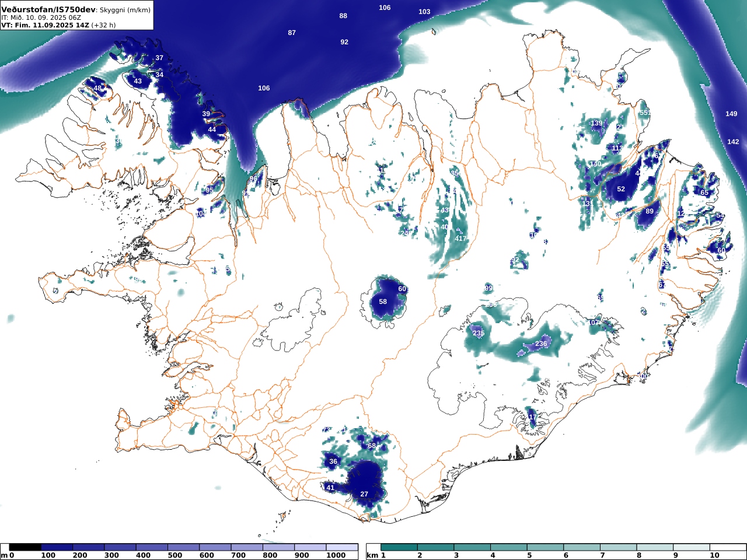
Task: Click the 'VT: Fim. 11.09.2025 14Z' valid time line
Action: [x=45, y=26]
